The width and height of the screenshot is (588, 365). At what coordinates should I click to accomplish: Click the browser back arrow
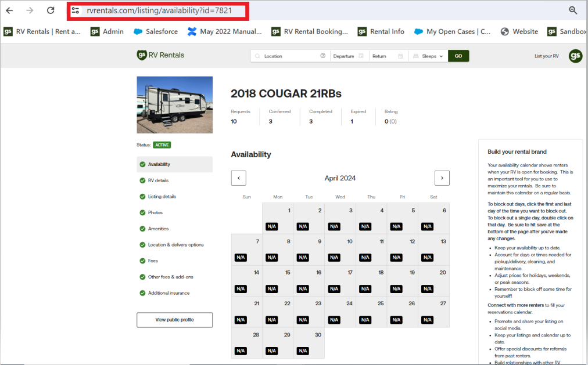(x=10, y=10)
